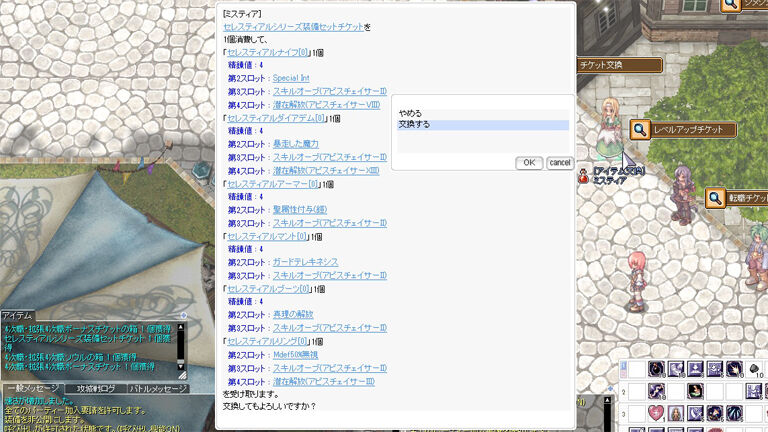The height and width of the screenshot is (432, 768).
Task: Click the 4次職・拡張4次職ソウルの箱 log line
Action: pyautogui.click(x=71, y=357)
